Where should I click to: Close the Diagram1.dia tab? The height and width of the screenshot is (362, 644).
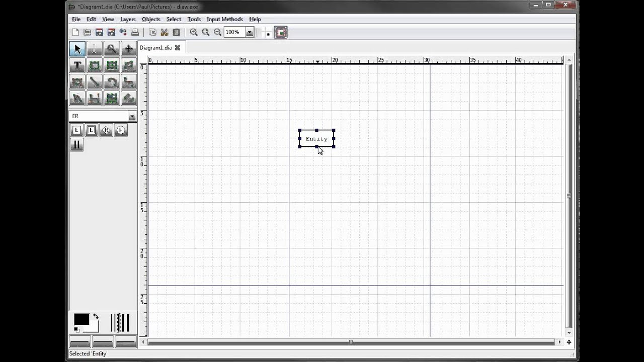coord(178,48)
